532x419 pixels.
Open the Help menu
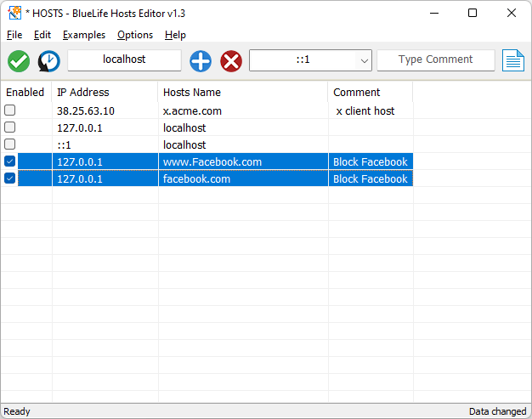coord(175,35)
